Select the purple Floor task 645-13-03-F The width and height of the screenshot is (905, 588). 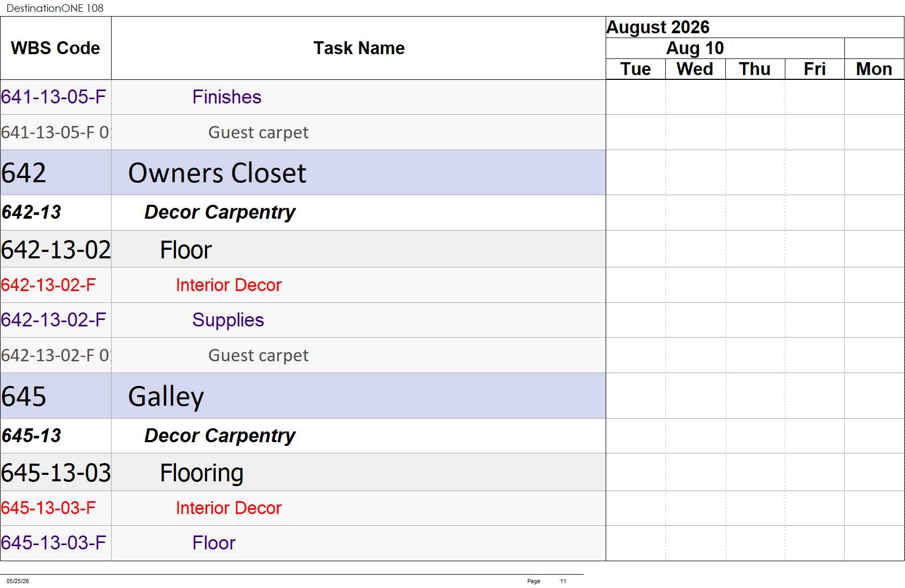(303, 543)
